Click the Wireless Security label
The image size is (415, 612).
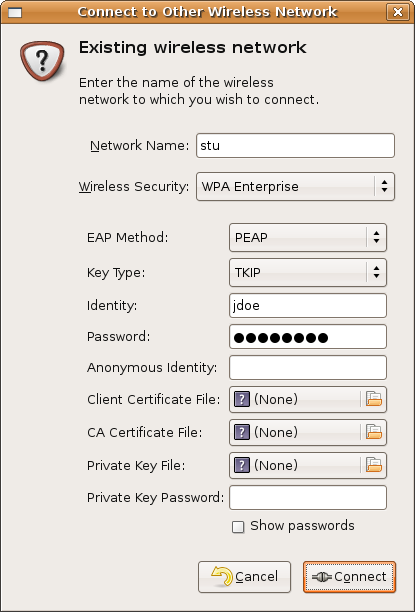(134, 187)
